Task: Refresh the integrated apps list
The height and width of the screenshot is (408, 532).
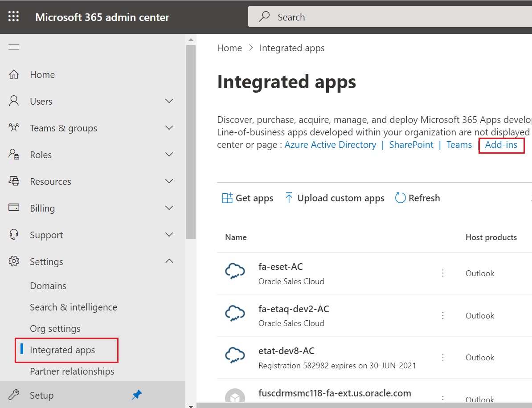Action: pos(400,197)
